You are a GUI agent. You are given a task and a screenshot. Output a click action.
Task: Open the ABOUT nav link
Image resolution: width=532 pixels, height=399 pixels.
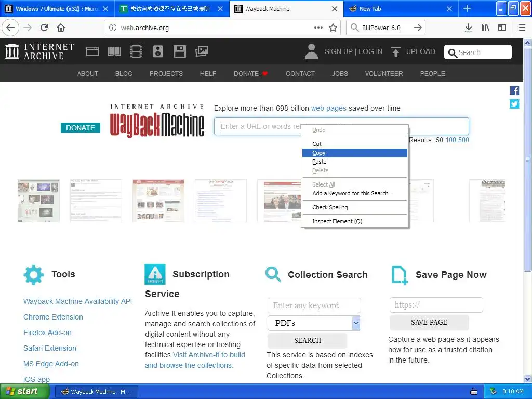[x=87, y=74]
